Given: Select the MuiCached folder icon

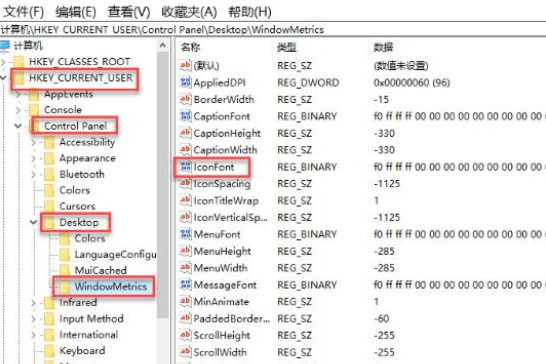Looking at the screenshot, I should click(x=65, y=270).
